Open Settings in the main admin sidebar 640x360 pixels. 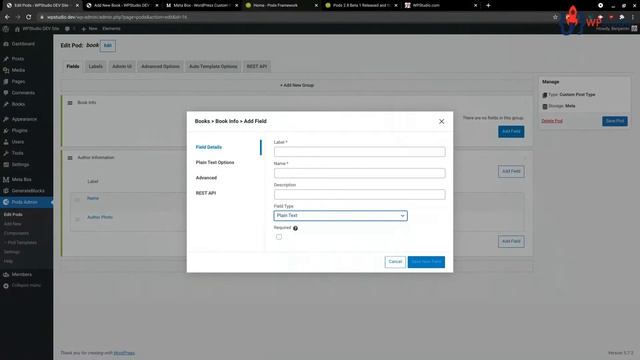pos(20,164)
